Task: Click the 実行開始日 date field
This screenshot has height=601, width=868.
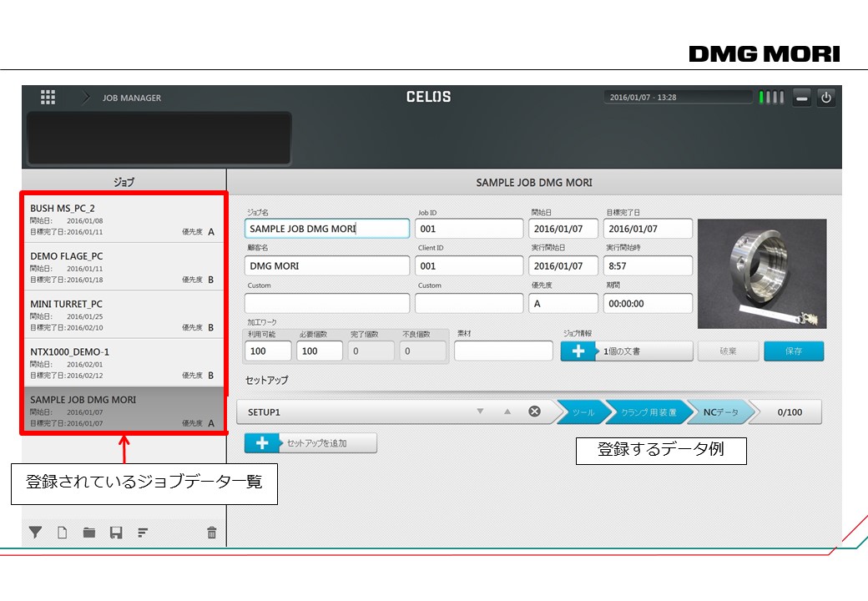Action: (x=563, y=265)
